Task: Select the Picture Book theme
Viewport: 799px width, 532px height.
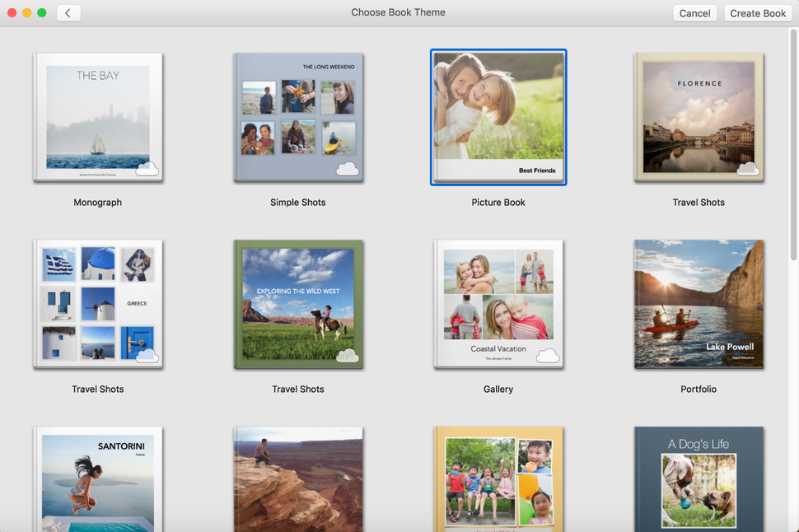Action: coord(498,116)
